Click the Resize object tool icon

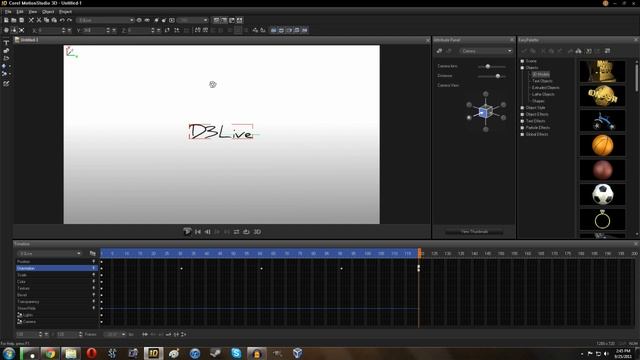(22, 30)
